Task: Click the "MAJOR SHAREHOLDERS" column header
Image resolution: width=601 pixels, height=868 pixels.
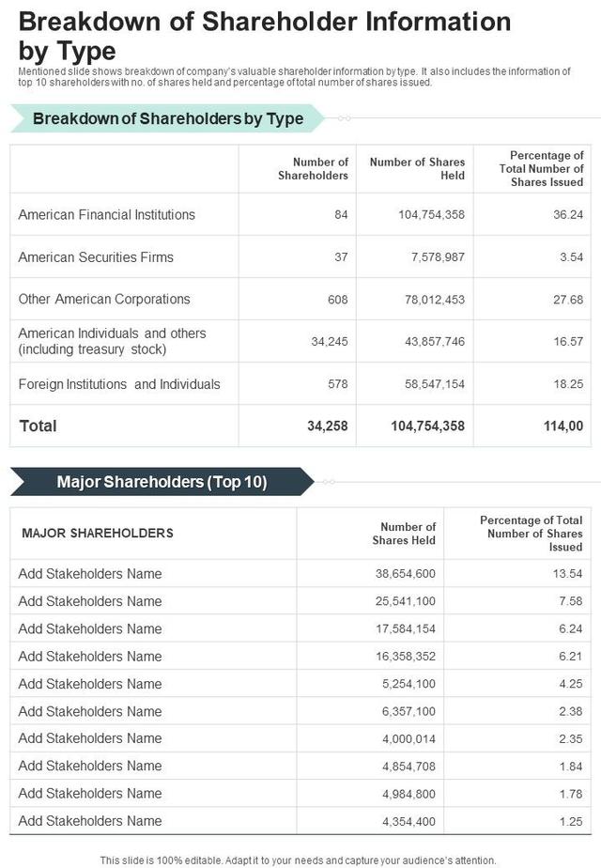Action: point(98,534)
